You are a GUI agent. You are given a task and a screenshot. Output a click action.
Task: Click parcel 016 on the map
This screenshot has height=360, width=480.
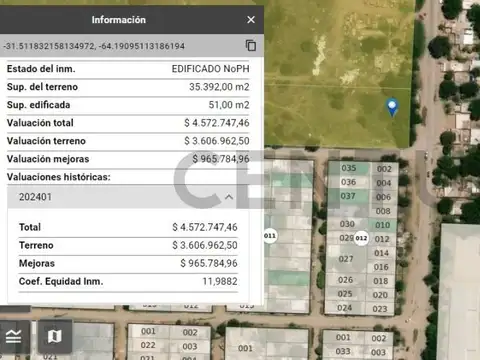(381, 267)
